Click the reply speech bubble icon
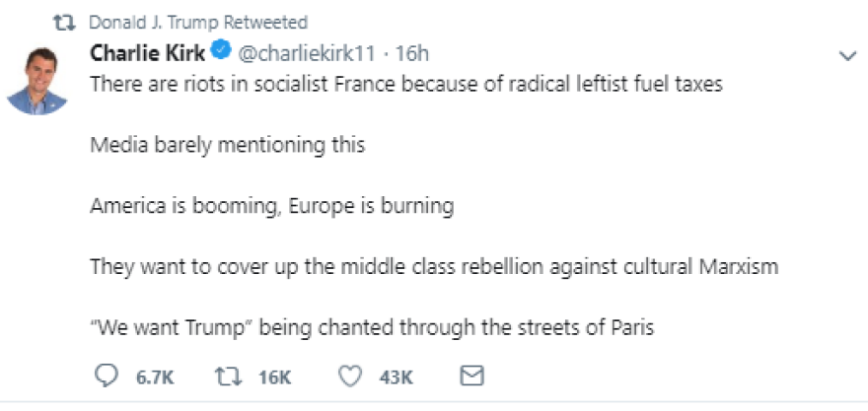868x411 pixels. 104,376
